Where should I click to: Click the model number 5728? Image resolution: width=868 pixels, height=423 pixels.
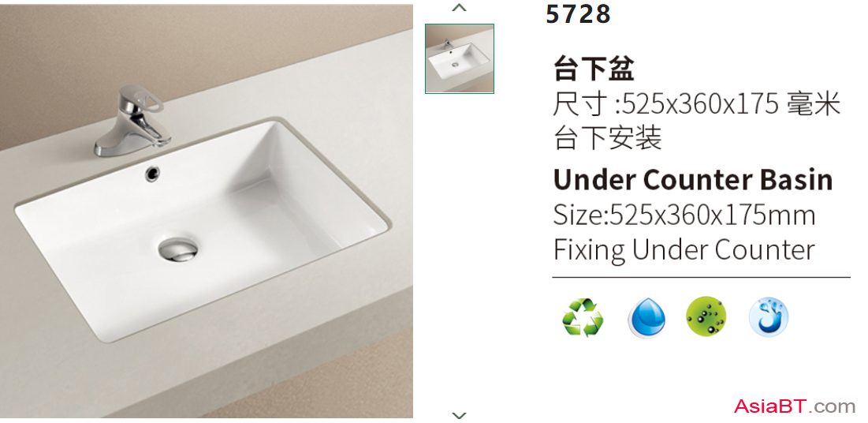[579, 13]
